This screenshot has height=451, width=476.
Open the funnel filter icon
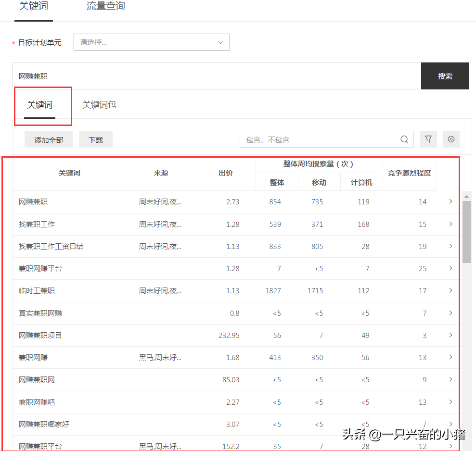(x=428, y=139)
